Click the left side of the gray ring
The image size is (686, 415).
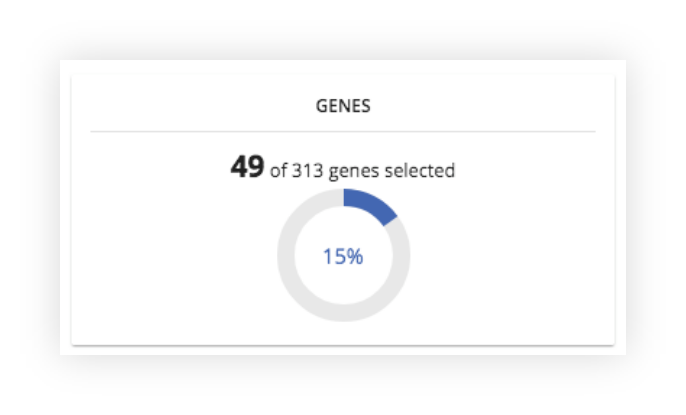click(286, 256)
